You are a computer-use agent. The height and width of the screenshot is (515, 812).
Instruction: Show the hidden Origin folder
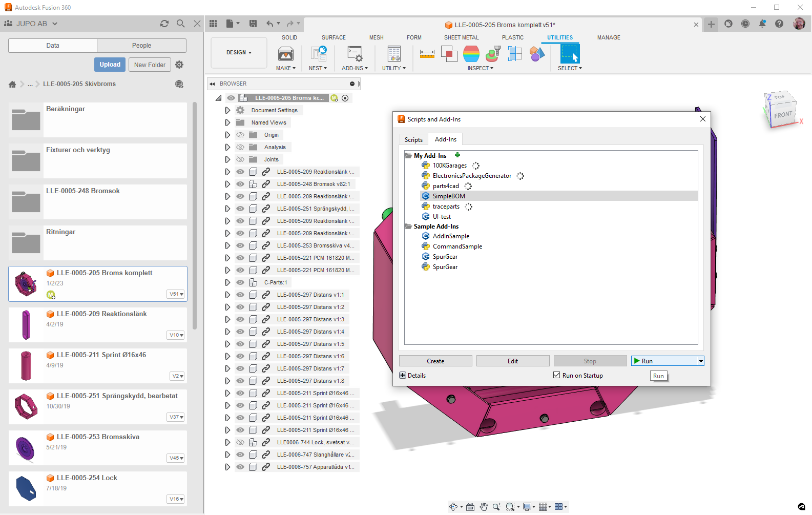pos(240,135)
